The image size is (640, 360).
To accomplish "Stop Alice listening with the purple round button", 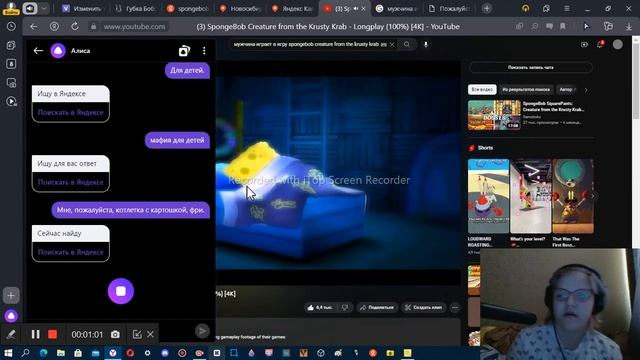I will point(121,291).
